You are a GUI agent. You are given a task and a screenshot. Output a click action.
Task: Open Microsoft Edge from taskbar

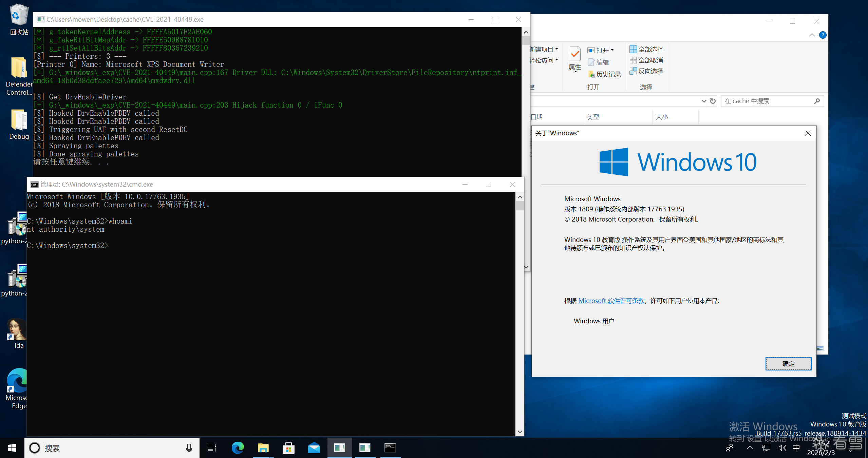pos(238,448)
